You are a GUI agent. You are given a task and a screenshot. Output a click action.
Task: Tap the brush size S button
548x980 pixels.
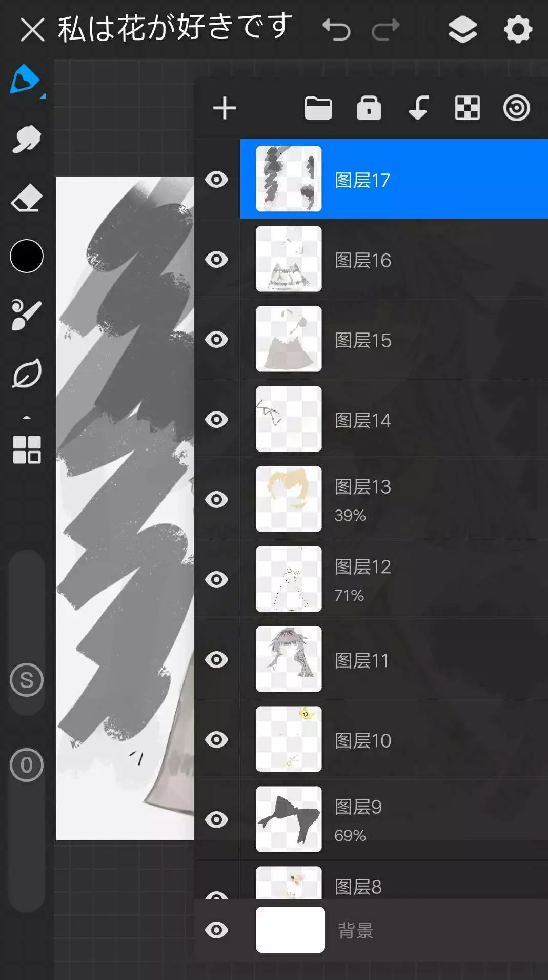[27, 680]
